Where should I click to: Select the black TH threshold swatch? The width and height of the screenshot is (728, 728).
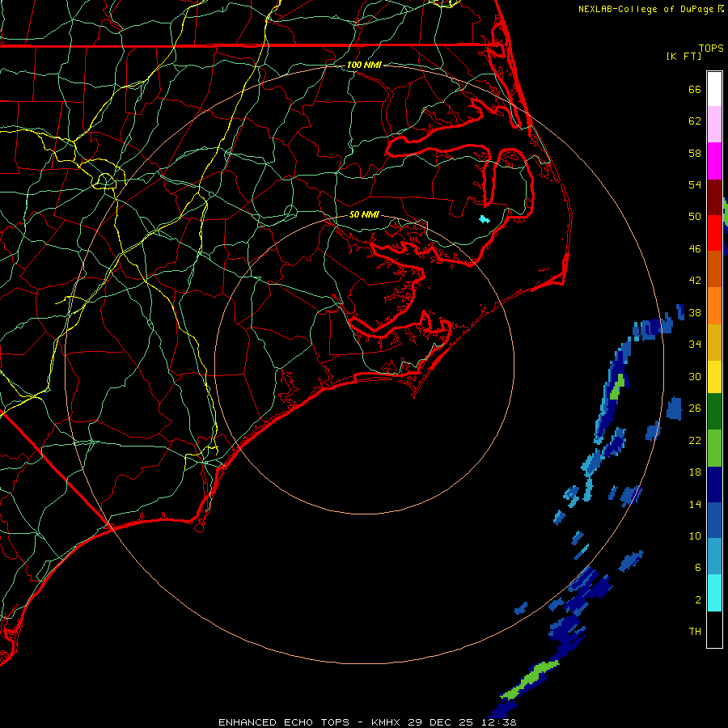point(714,629)
